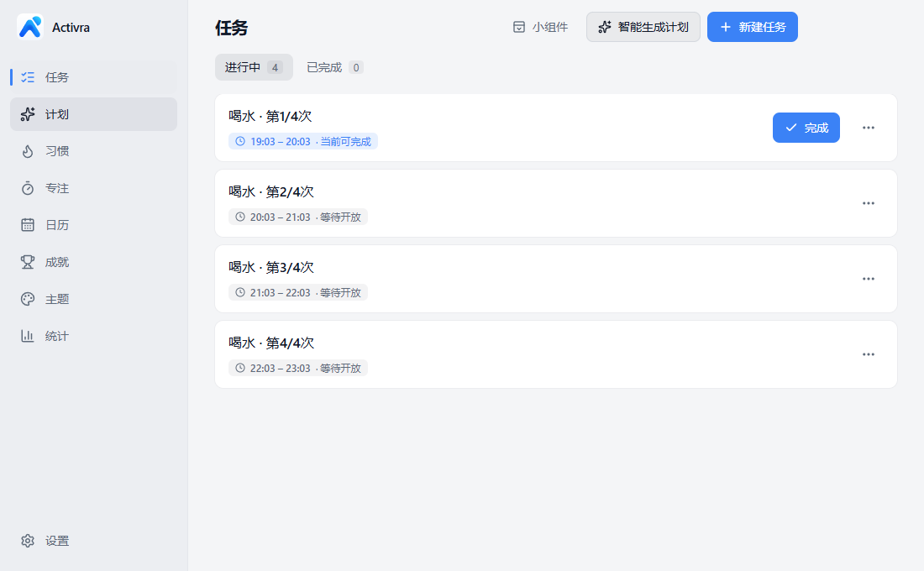This screenshot has height=571, width=924.
Task: Click the 设置 gear icon
Action: [28, 541]
